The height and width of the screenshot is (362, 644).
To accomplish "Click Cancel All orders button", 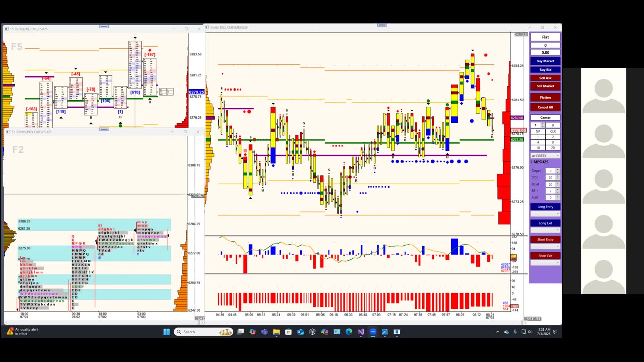I will click(x=545, y=107).
